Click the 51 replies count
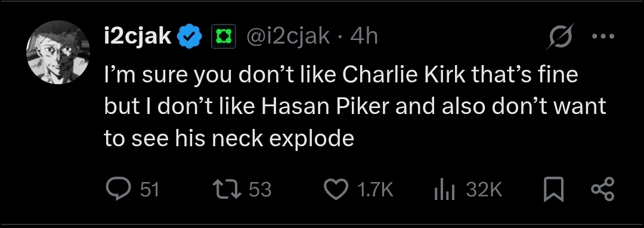The width and height of the screenshot is (644, 228). click(150, 190)
